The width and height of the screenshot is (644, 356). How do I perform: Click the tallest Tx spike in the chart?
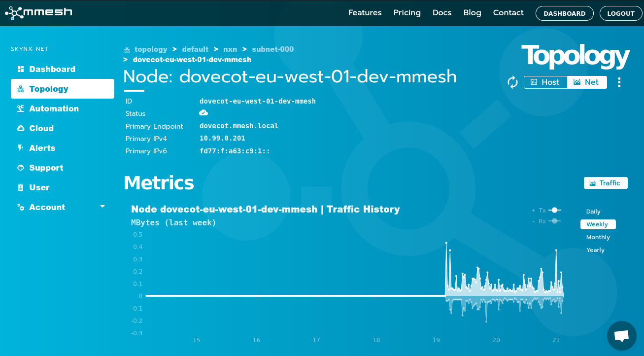pyautogui.click(x=446, y=243)
